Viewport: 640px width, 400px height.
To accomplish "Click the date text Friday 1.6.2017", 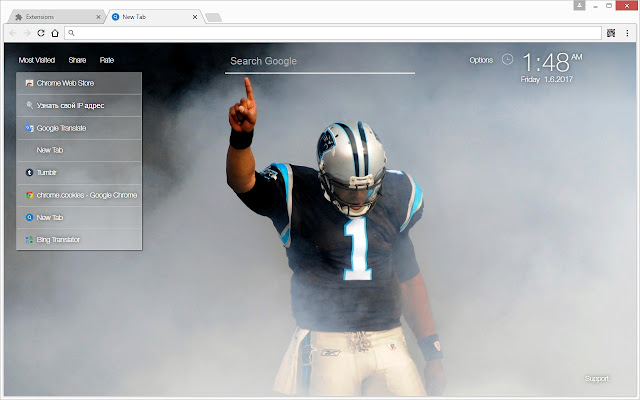I will click(547, 79).
